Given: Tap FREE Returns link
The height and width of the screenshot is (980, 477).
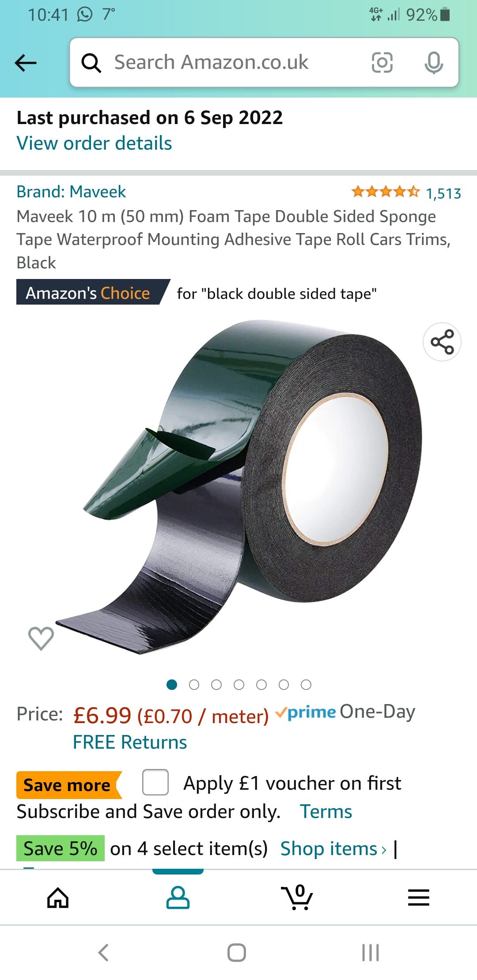Looking at the screenshot, I should pos(130,742).
